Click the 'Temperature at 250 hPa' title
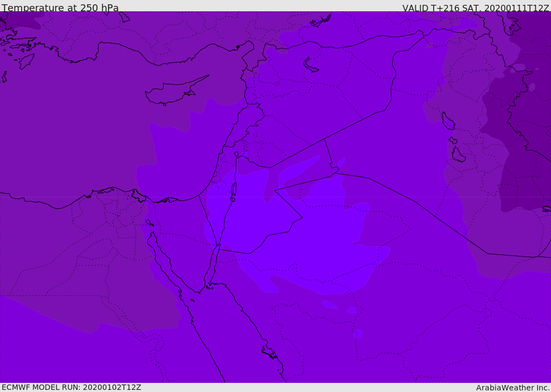551x392 pixels. coord(60,8)
